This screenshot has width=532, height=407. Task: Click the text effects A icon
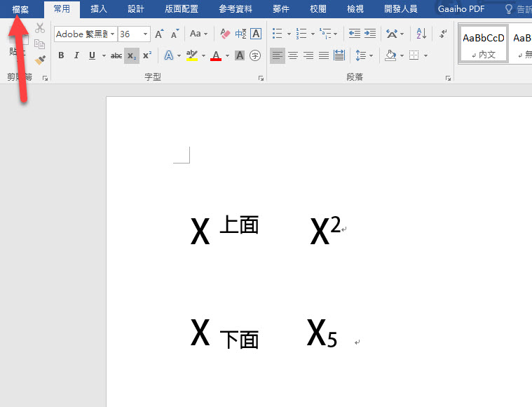(x=169, y=55)
